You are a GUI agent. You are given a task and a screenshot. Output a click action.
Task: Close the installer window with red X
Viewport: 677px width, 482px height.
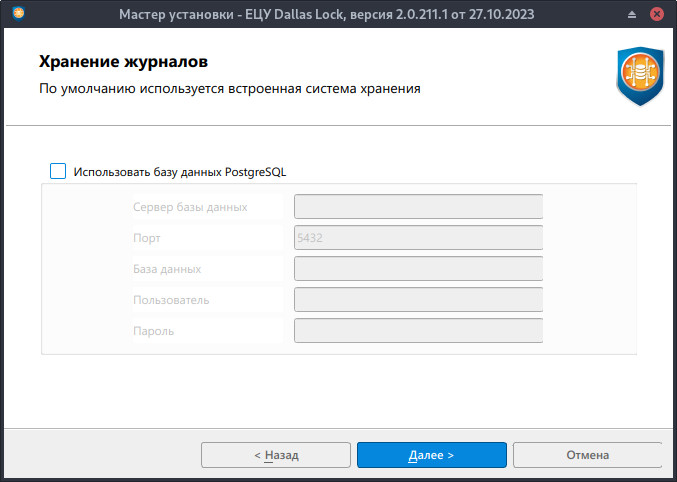point(657,15)
